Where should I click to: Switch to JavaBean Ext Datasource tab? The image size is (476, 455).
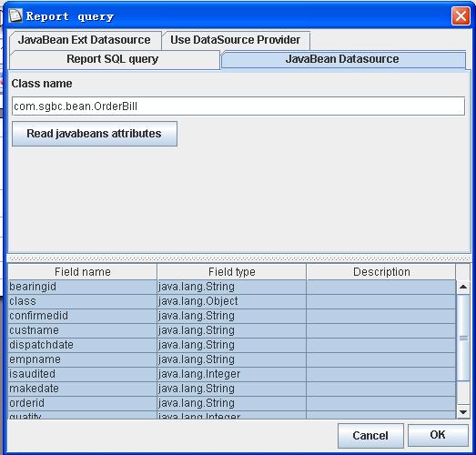pos(85,40)
